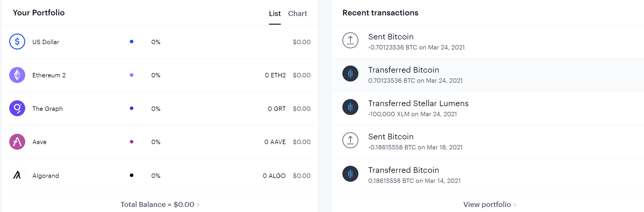Switch to the Chart tab
Image resolution: width=644 pixels, height=212 pixels.
[x=297, y=14]
